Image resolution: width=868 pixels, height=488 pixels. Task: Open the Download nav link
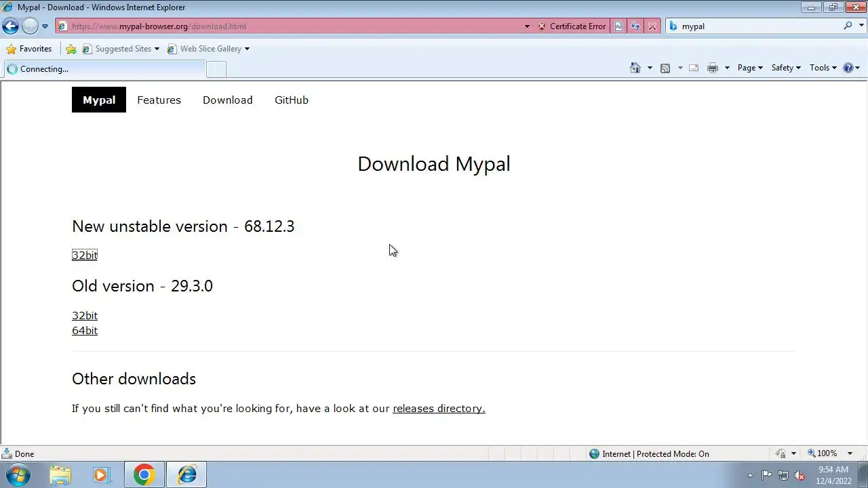pos(228,100)
